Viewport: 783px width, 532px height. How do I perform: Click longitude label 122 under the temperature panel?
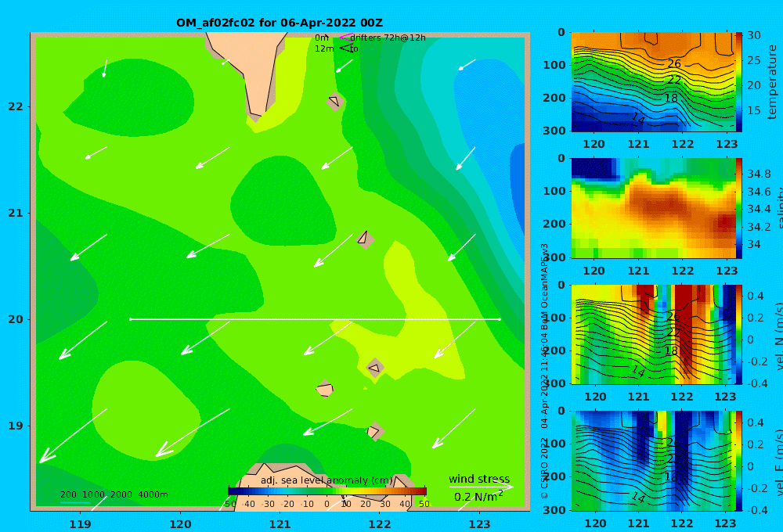pyautogui.click(x=682, y=144)
